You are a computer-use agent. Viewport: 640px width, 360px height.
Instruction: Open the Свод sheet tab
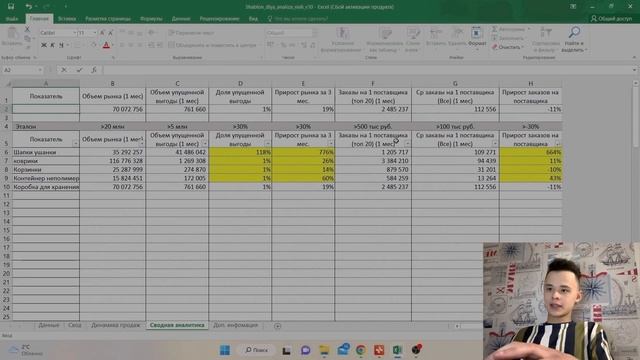75,325
